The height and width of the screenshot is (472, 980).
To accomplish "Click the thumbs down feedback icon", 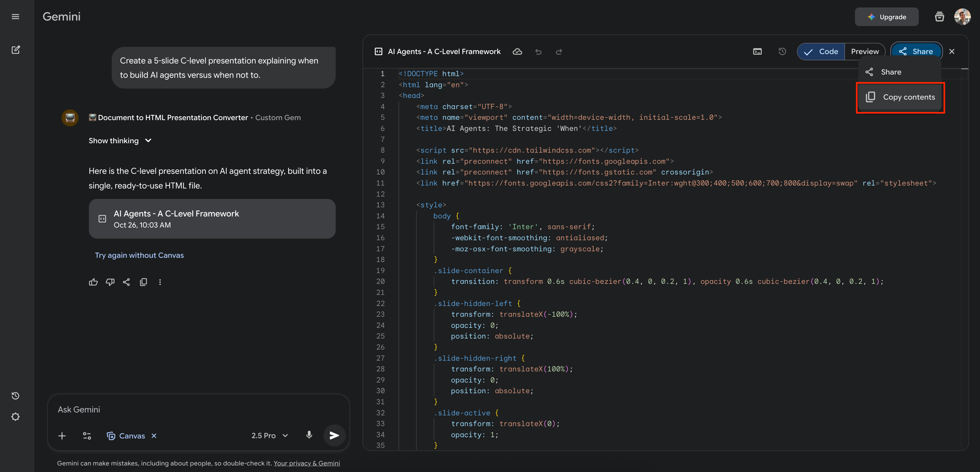I will click(x=110, y=282).
